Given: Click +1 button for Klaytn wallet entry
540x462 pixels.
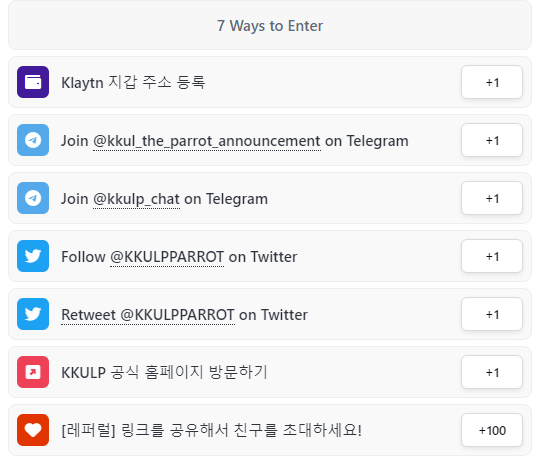Looking at the screenshot, I should (492, 82).
